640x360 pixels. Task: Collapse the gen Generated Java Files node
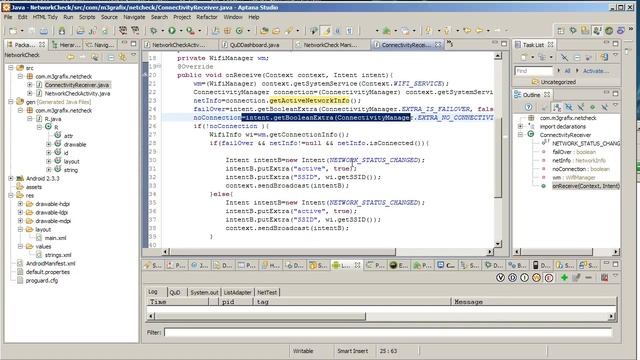11,102
